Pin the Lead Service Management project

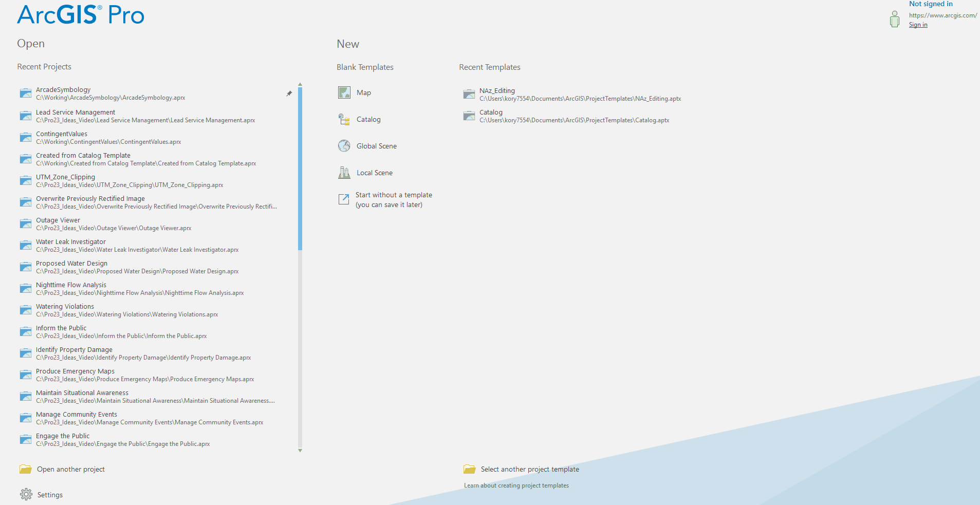click(x=289, y=116)
